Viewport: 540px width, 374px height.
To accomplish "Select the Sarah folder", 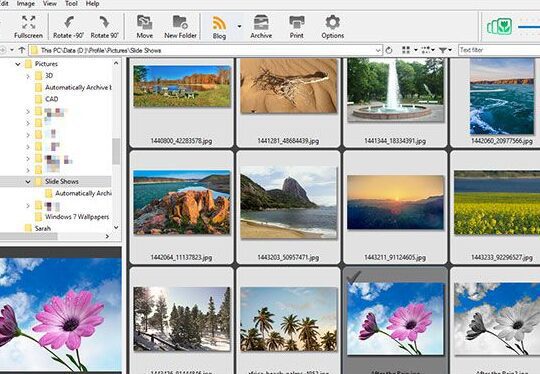I will click(42, 228).
